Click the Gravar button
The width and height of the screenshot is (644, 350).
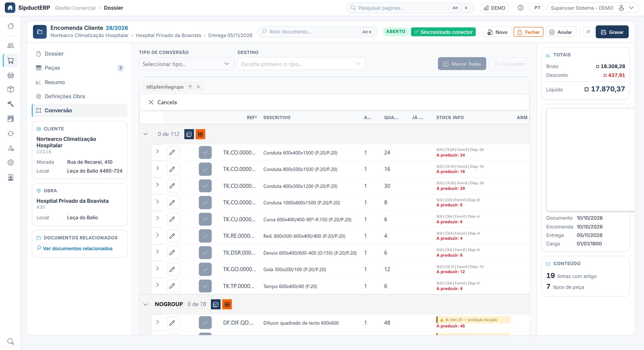612,32
